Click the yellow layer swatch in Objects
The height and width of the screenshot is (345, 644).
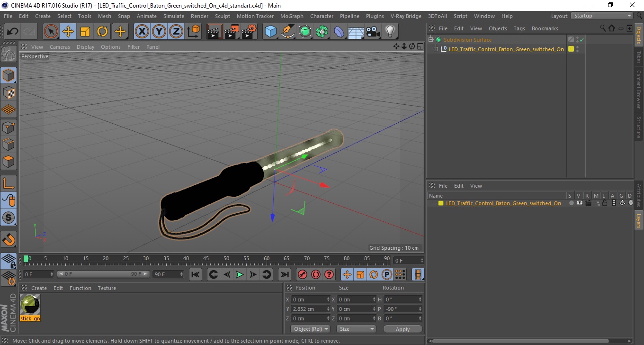coord(571,49)
